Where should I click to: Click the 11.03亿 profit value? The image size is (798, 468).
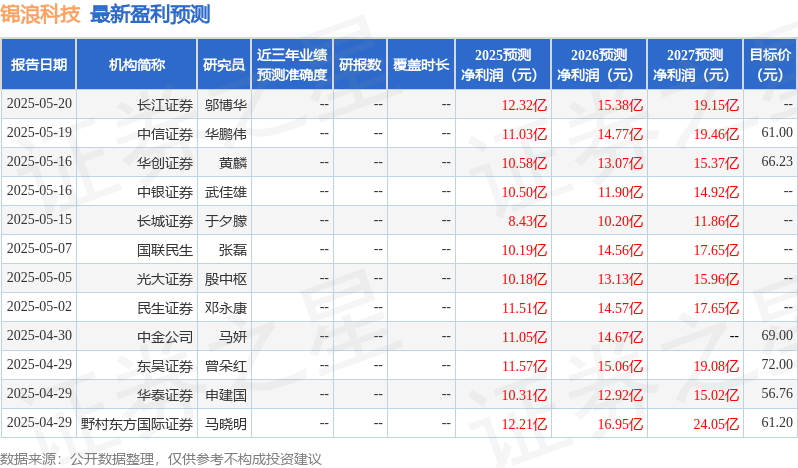(x=524, y=134)
